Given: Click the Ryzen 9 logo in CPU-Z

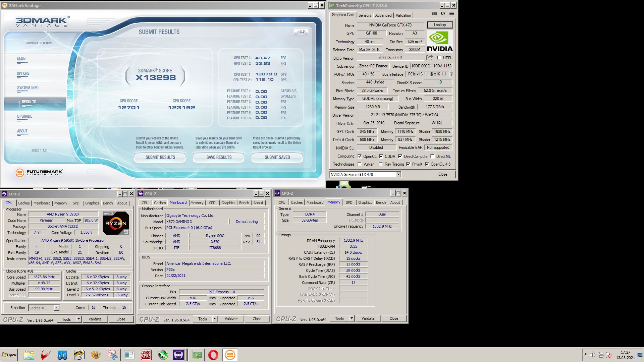Looking at the screenshot, I should coord(116,223).
